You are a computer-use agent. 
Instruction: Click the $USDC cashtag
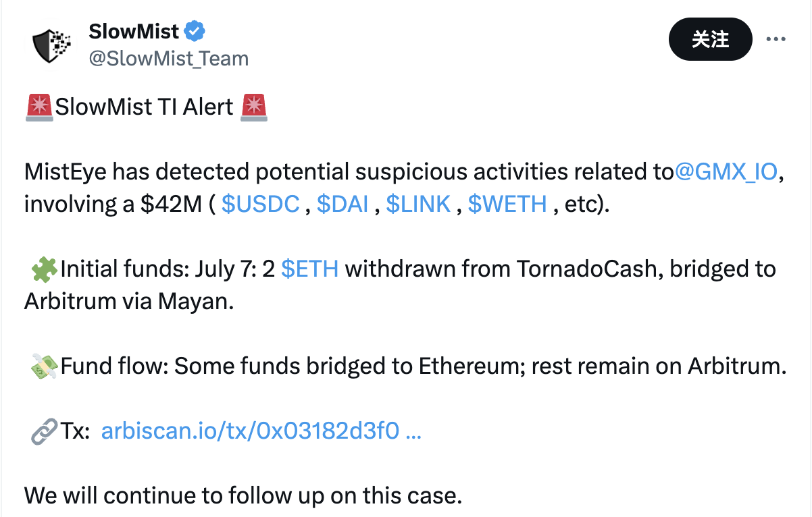(x=260, y=205)
